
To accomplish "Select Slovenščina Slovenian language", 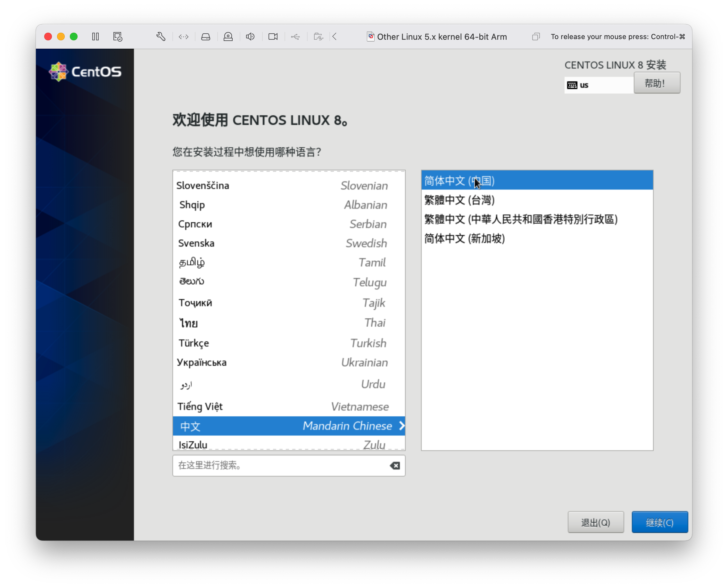I will 289,186.
